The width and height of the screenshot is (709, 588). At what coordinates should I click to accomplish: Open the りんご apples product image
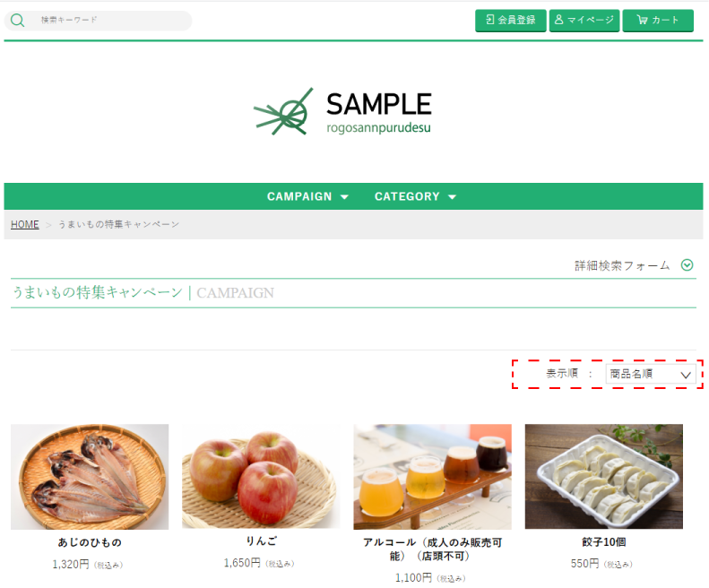point(261,476)
